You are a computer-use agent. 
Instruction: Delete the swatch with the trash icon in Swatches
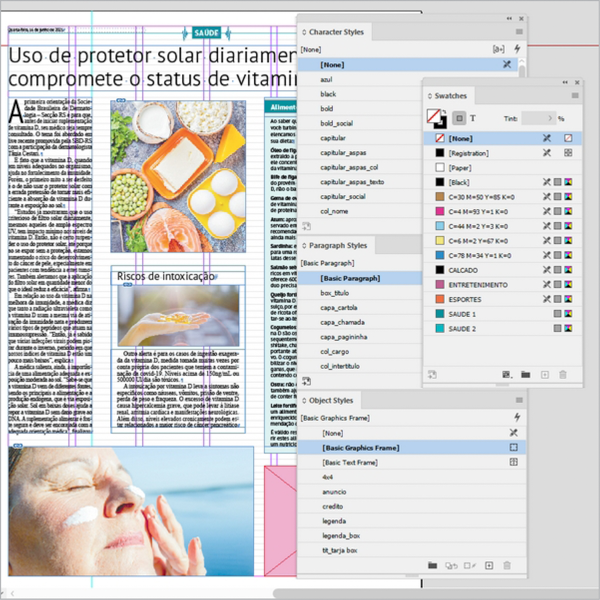tap(562, 375)
